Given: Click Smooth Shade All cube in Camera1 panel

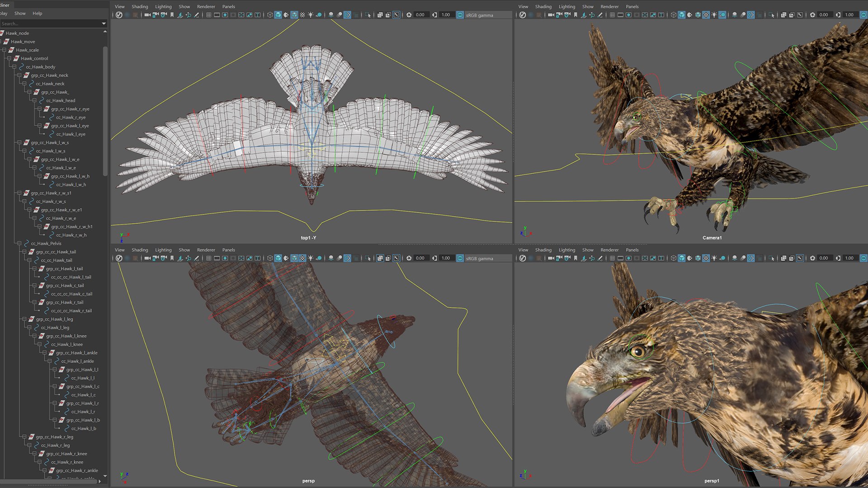Looking at the screenshot, I should pyautogui.click(x=682, y=15).
